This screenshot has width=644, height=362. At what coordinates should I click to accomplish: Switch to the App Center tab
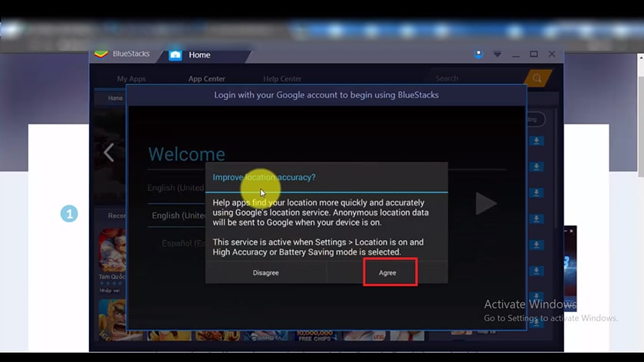click(x=207, y=79)
